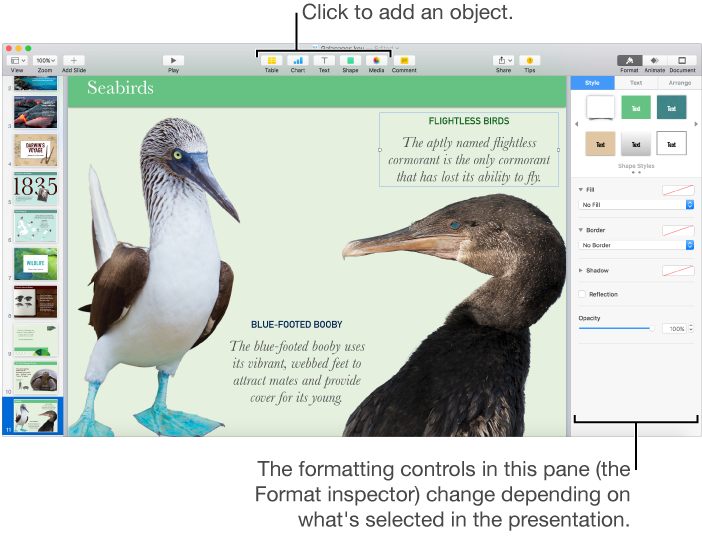Collapse the Border section triangle

tap(581, 230)
